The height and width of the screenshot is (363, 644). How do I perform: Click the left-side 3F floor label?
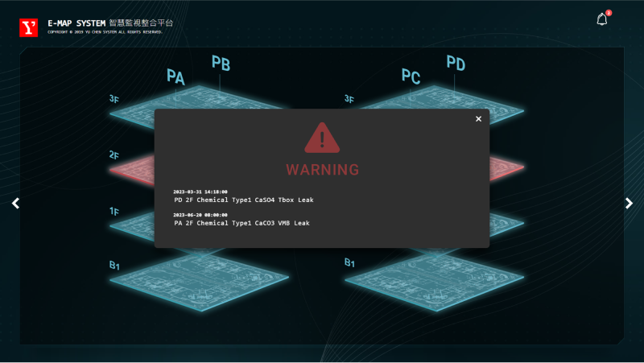click(x=114, y=100)
